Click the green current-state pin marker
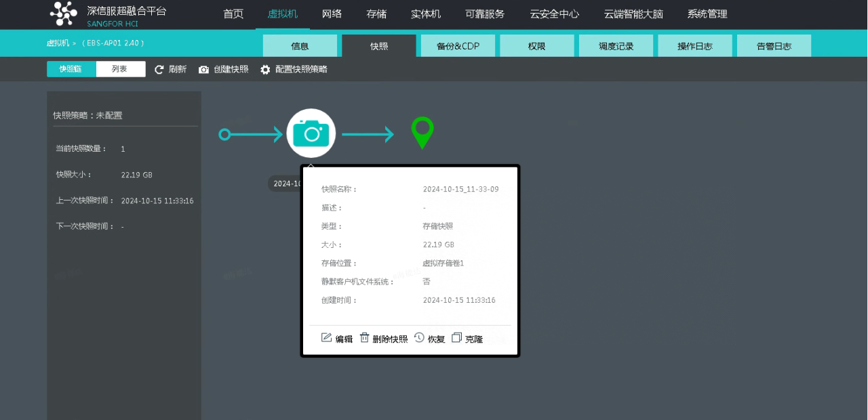This screenshot has height=420, width=868. 422,133
